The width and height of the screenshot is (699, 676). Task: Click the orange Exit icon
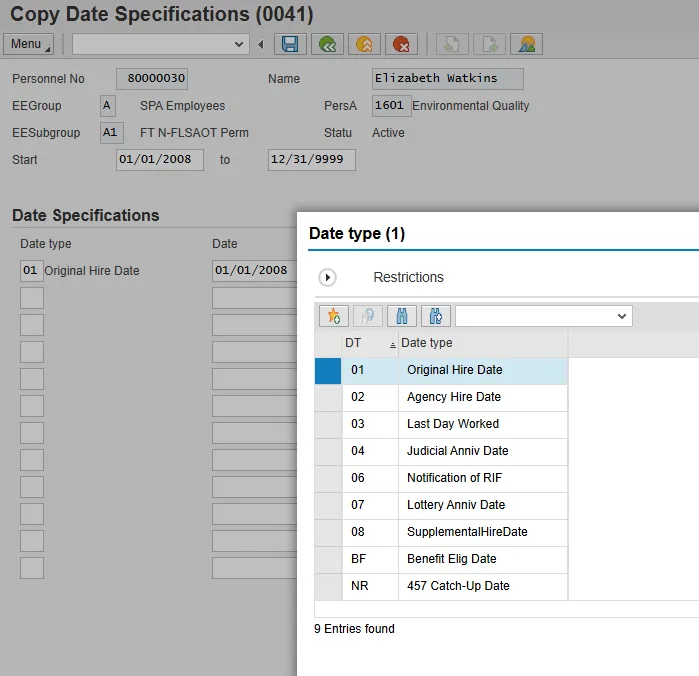(x=364, y=44)
